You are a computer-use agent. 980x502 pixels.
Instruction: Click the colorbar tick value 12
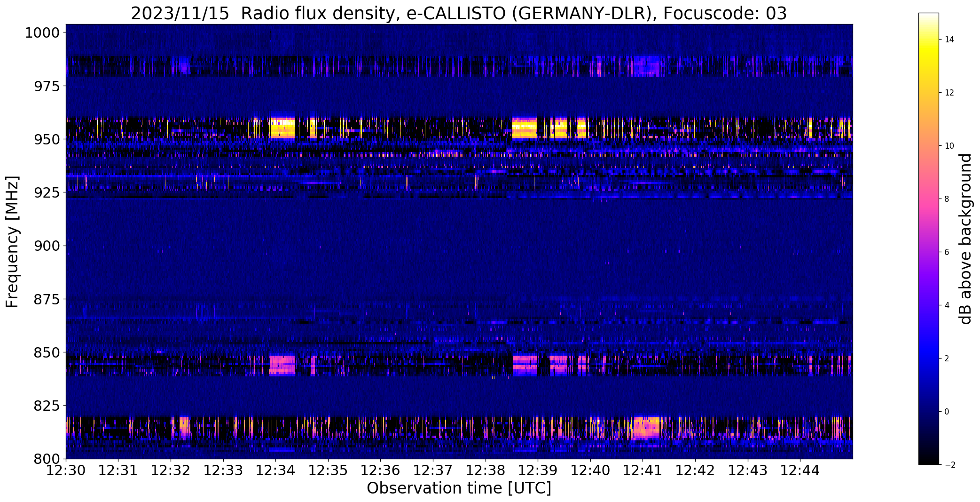point(949,93)
